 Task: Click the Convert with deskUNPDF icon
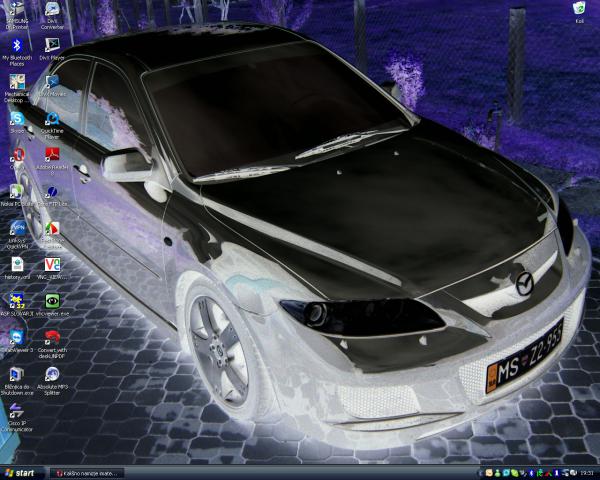52,337
